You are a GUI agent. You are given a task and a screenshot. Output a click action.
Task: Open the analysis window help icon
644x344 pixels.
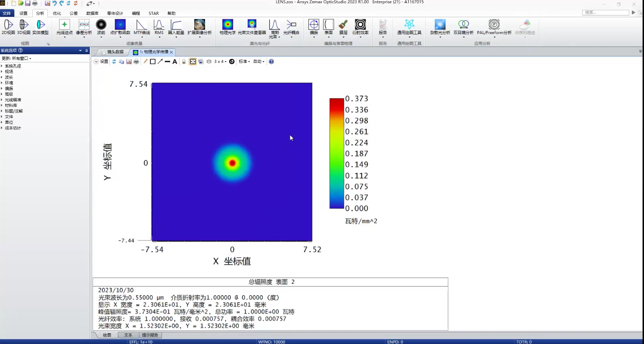[271, 62]
